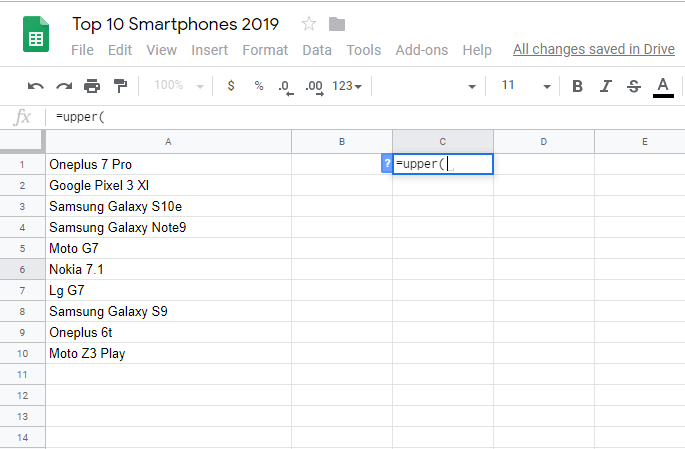Select column C header

443,142
